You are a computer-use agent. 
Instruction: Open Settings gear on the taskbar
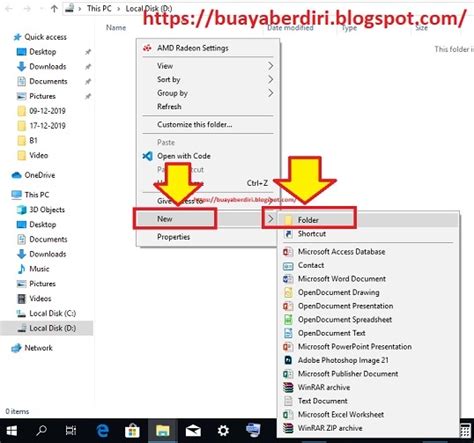point(223,431)
